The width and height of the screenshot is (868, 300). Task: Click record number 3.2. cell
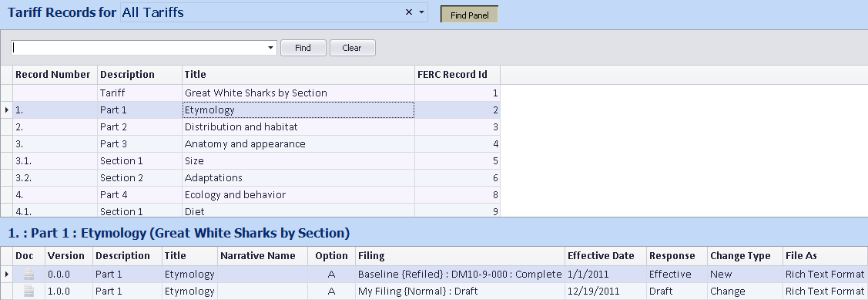coord(55,178)
